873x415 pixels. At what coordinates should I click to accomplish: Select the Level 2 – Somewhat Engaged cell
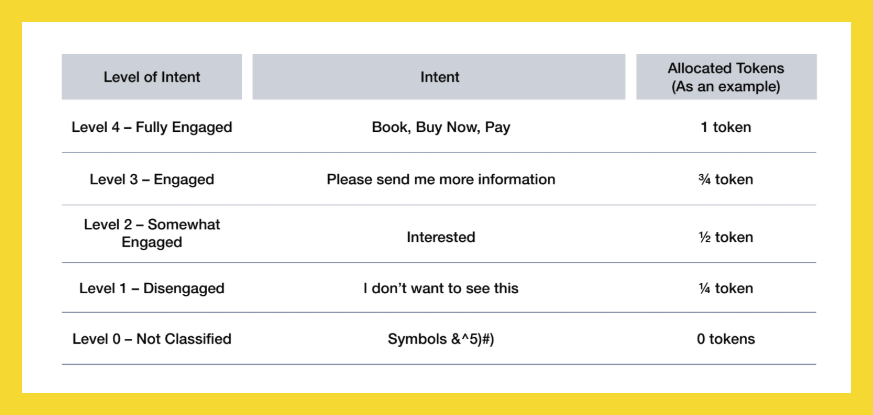152,233
